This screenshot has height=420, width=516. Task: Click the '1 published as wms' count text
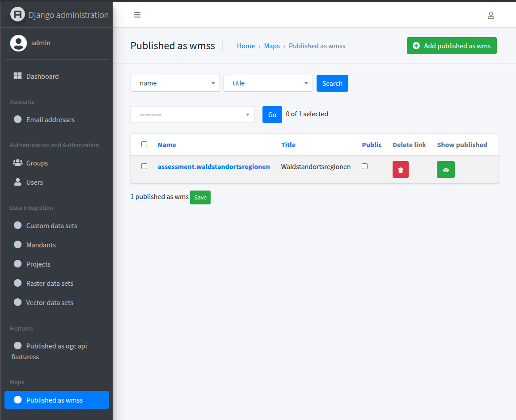[x=160, y=197]
